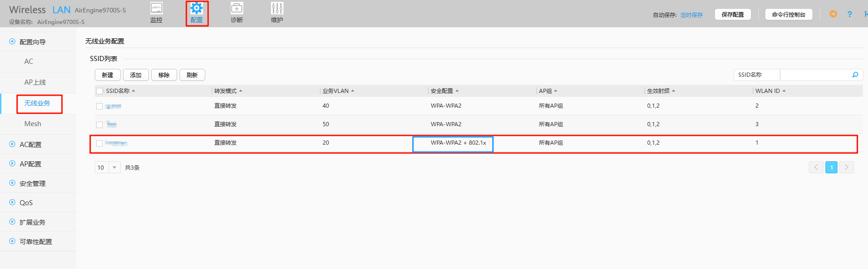Click the orange back arrow icon

pos(833,14)
